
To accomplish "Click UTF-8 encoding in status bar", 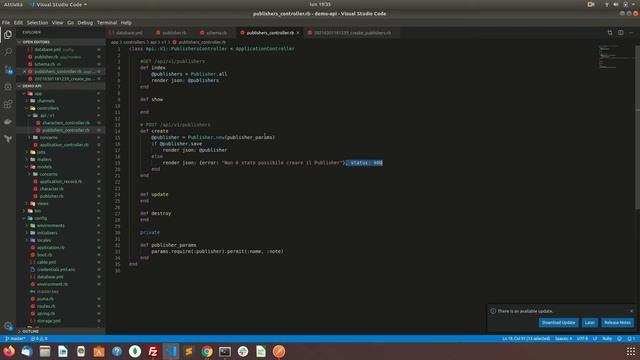I will click(582, 339).
